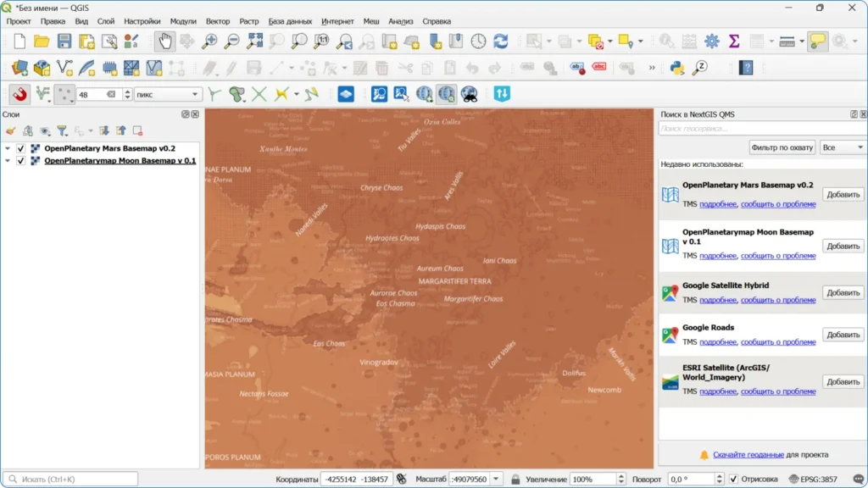Click the map tips speech bubble icon

click(818, 42)
